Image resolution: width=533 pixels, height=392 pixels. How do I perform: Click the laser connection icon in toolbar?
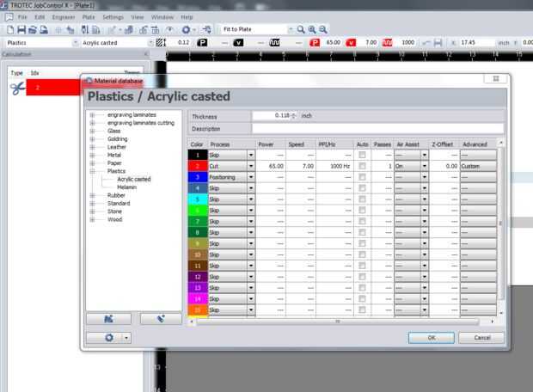click(x=206, y=30)
